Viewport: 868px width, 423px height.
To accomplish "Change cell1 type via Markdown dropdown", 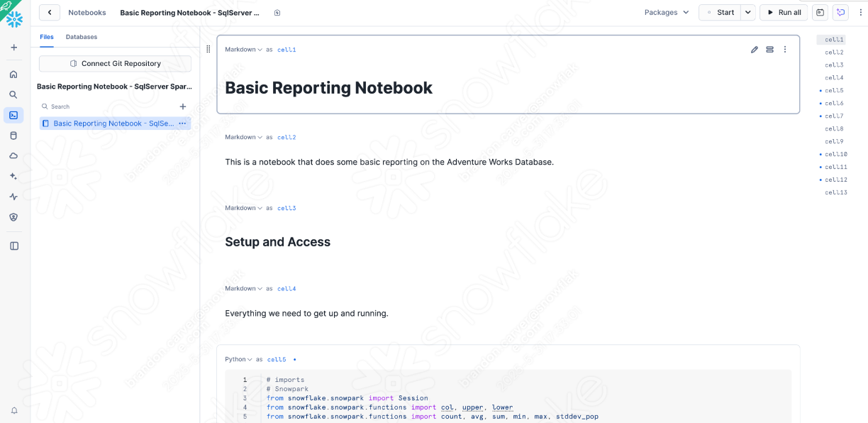I will click(243, 50).
